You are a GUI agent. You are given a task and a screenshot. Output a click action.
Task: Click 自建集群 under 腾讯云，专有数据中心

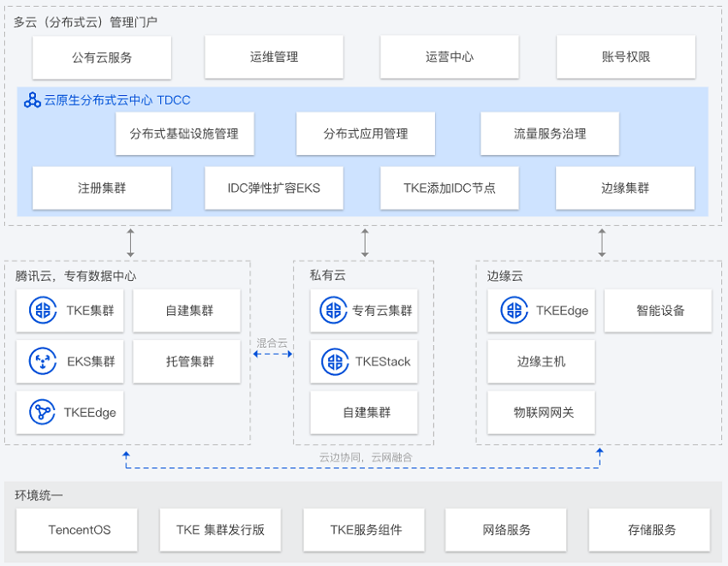coord(187,311)
